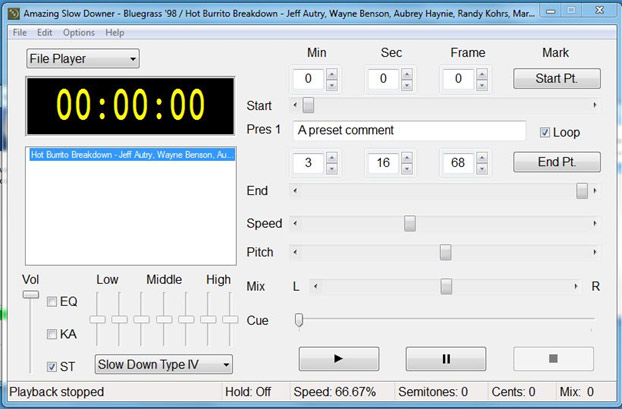Image resolution: width=622 pixels, height=409 pixels.
Task: Click the first Low EQ band slider
Action: click(97, 319)
